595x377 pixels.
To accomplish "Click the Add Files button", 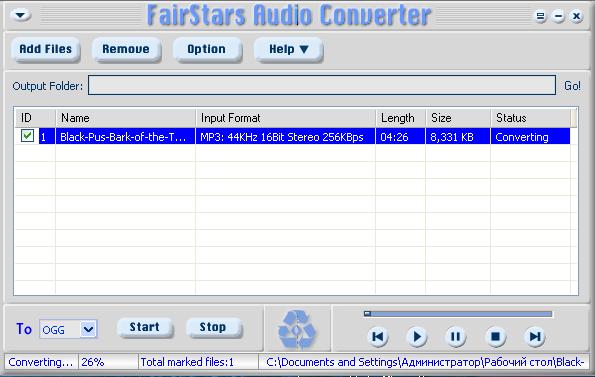I will pyautogui.click(x=46, y=49).
